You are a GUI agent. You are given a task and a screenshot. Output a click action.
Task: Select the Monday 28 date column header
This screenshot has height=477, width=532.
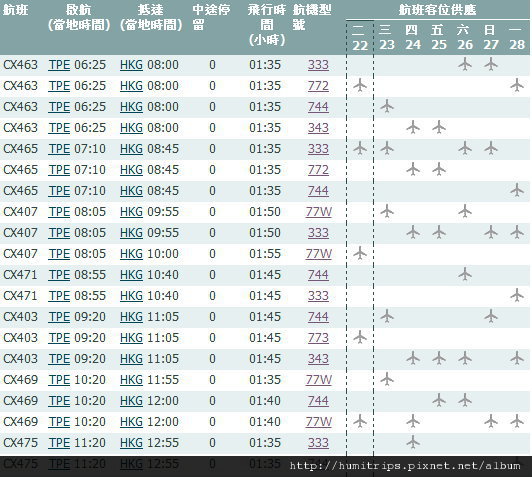pyautogui.click(x=517, y=37)
